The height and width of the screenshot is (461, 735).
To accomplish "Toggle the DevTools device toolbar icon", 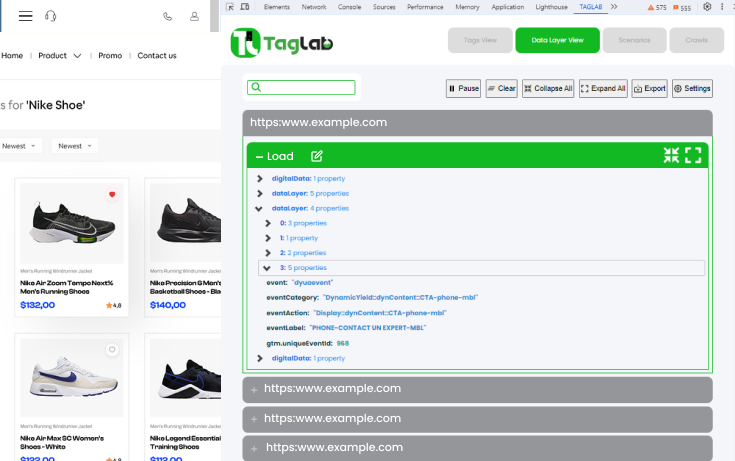I will [245, 7].
